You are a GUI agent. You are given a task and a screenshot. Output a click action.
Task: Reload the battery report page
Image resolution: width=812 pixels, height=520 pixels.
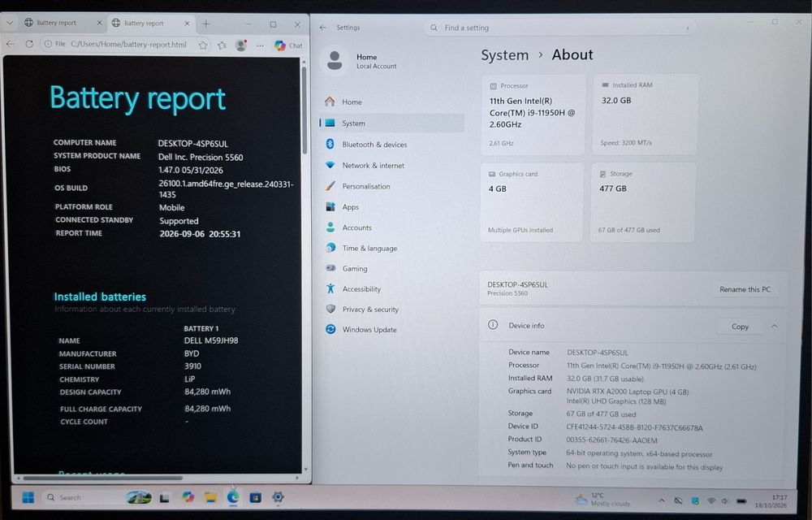(x=29, y=44)
